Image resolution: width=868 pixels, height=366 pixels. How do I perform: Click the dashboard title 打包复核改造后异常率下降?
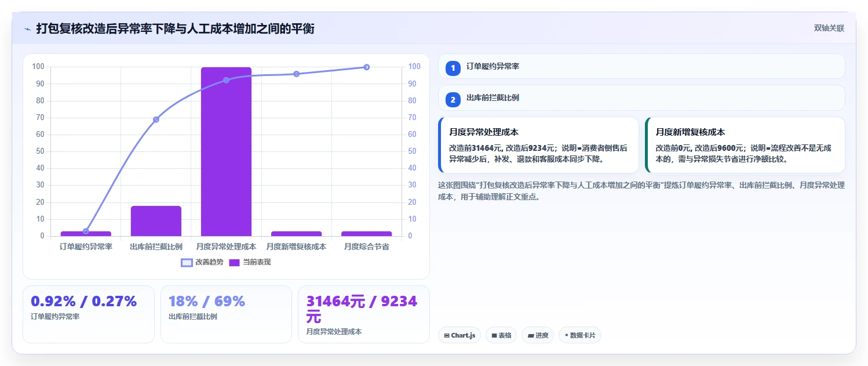(175, 28)
